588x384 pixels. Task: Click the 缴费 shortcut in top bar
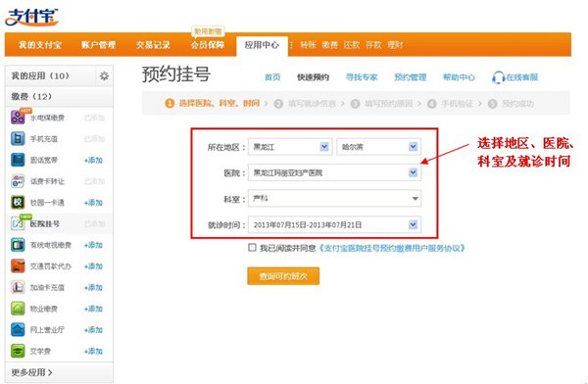tap(329, 45)
